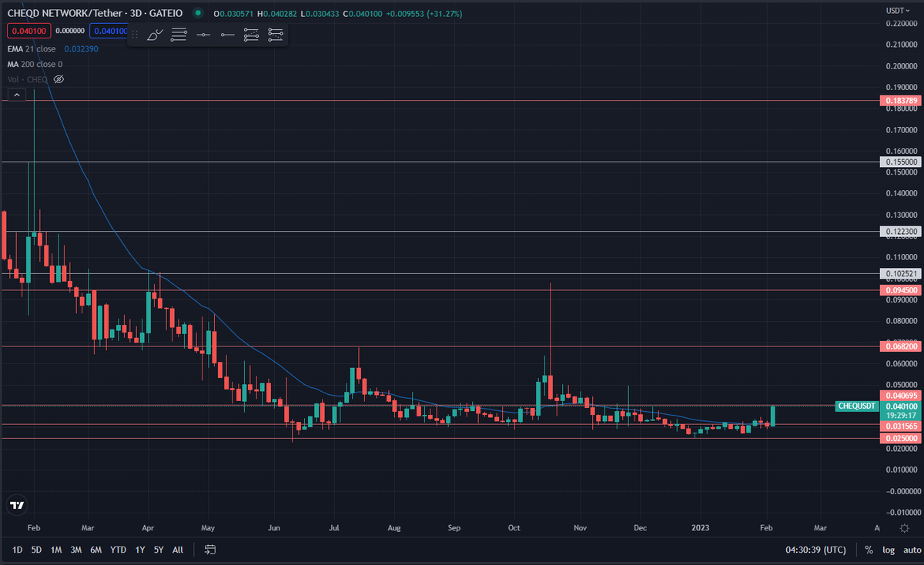
Task: Select the 1D time range
Action: [17, 550]
